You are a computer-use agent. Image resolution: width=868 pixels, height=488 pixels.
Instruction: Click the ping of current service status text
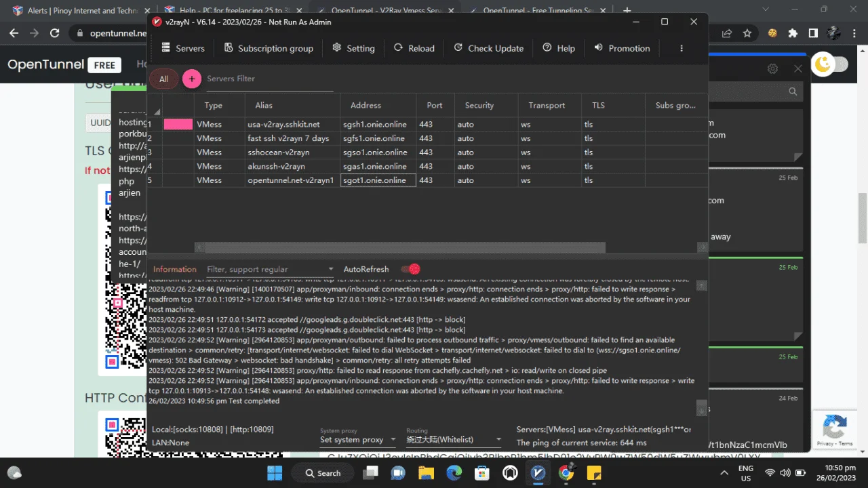point(581,443)
